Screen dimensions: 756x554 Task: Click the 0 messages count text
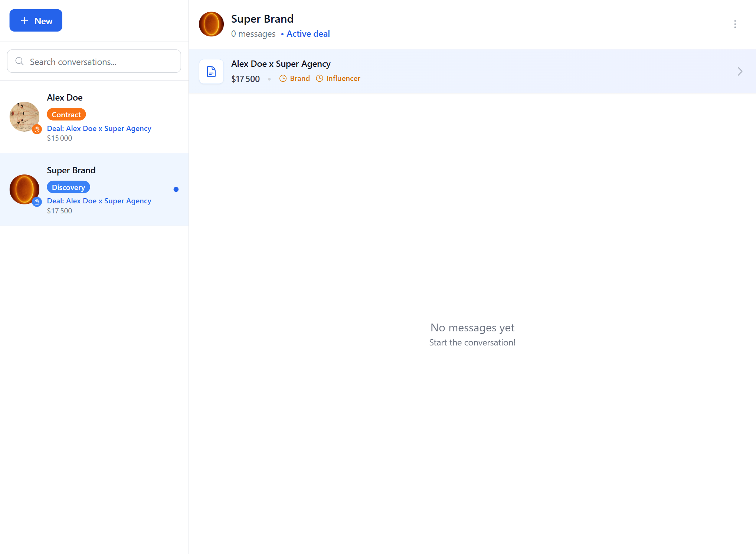pyautogui.click(x=253, y=34)
